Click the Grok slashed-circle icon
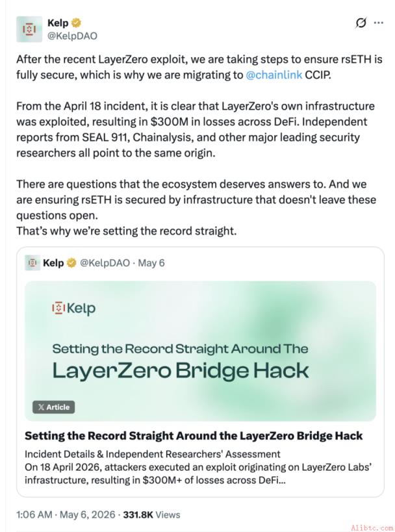This screenshot has width=395, height=532. click(x=361, y=23)
